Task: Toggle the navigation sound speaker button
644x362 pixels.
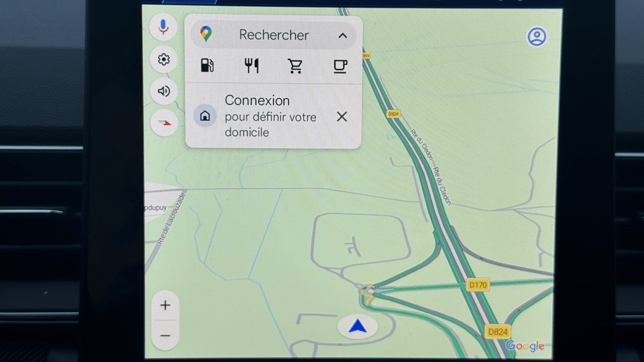Action: [164, 91]
